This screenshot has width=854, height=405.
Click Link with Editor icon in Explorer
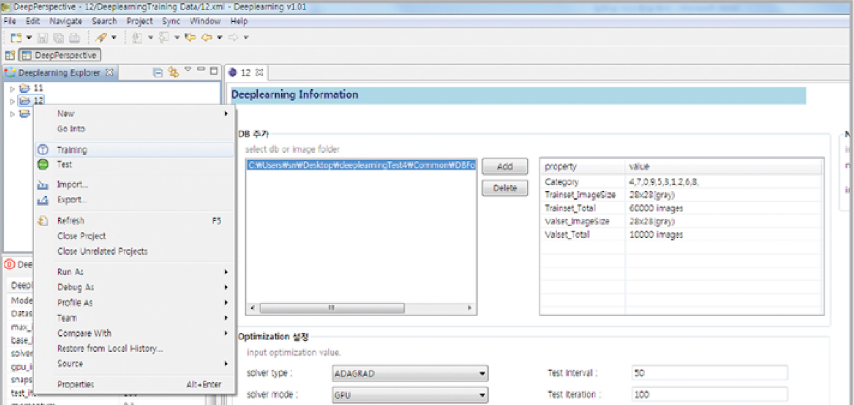(x=173, y=72)
